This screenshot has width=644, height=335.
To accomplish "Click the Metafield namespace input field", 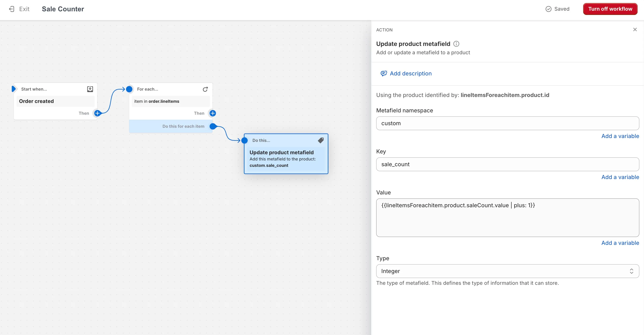I will coord(508,123).
